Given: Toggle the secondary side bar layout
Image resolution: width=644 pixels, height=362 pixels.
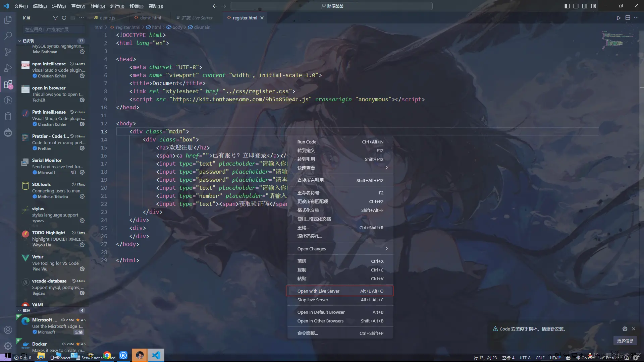Looking at the screenshot, I should [585, 6].
